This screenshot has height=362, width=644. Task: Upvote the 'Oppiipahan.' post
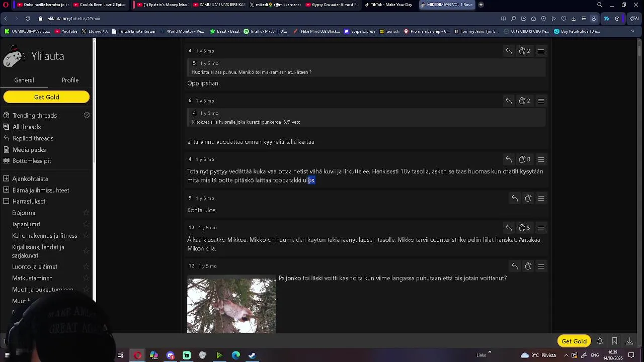click(524, 51)
